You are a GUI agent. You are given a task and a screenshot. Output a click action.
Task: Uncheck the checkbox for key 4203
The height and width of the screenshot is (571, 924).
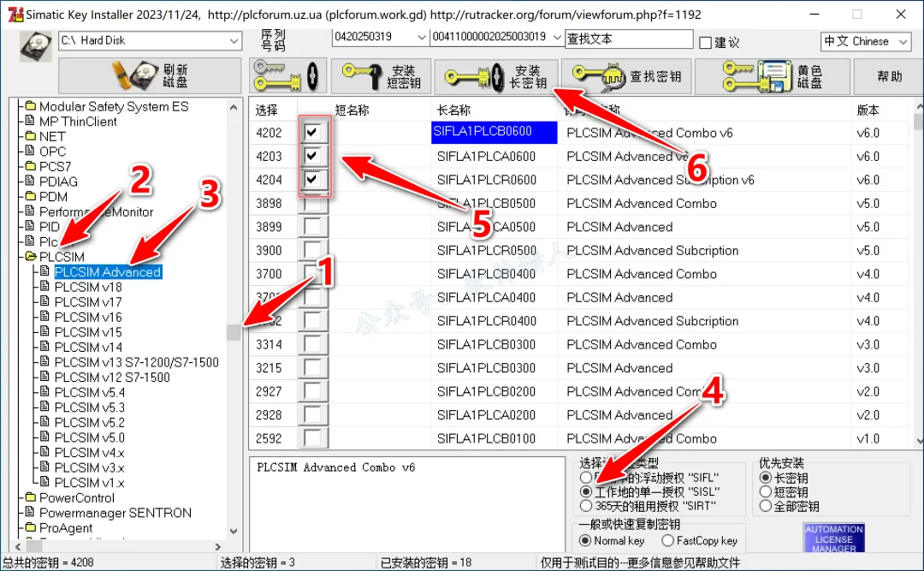click(x=312, y=156)
